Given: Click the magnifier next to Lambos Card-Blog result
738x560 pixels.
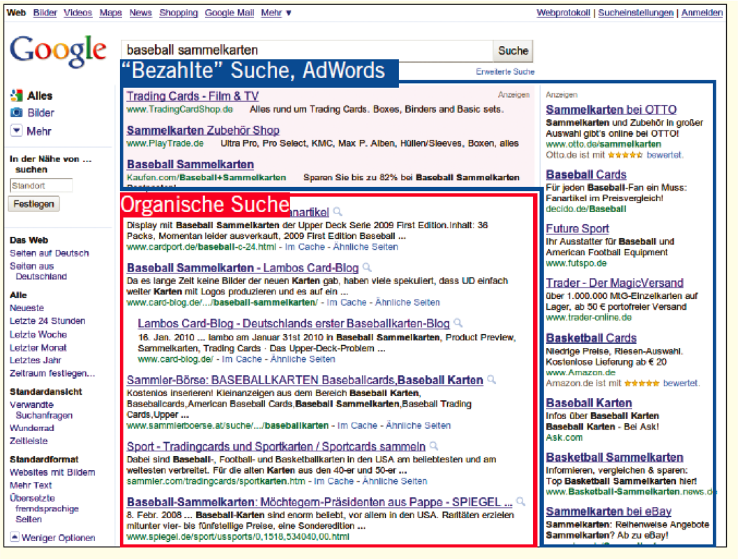Looking at the screenshot, I should pos(367,268).
